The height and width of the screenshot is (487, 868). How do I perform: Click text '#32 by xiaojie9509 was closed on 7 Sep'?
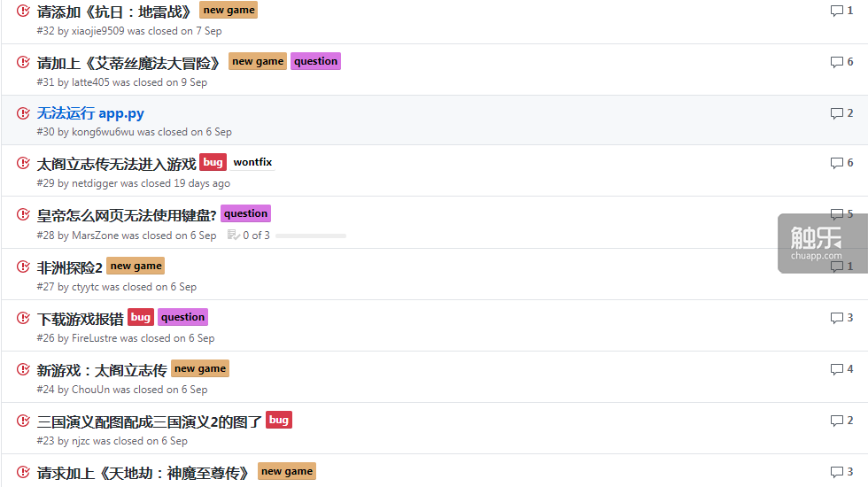tap(129, 31)
